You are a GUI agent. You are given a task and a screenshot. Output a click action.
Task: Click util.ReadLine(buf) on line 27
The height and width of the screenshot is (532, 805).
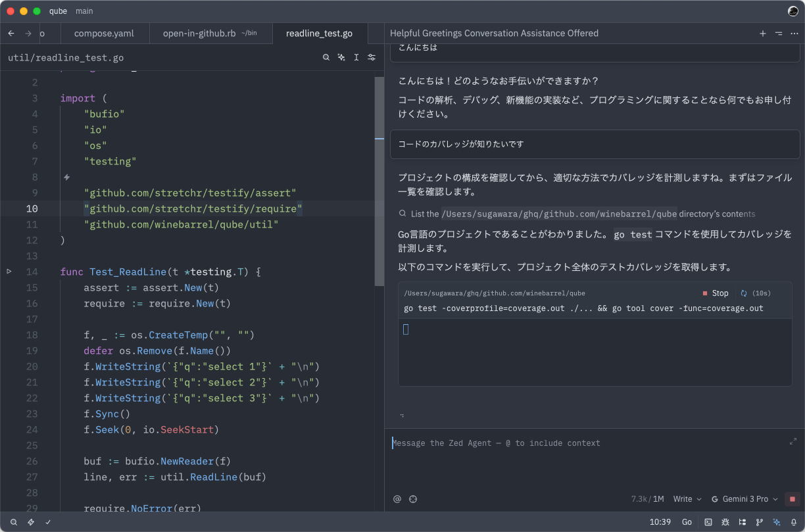pyautogui.click(x=214, y=477)
